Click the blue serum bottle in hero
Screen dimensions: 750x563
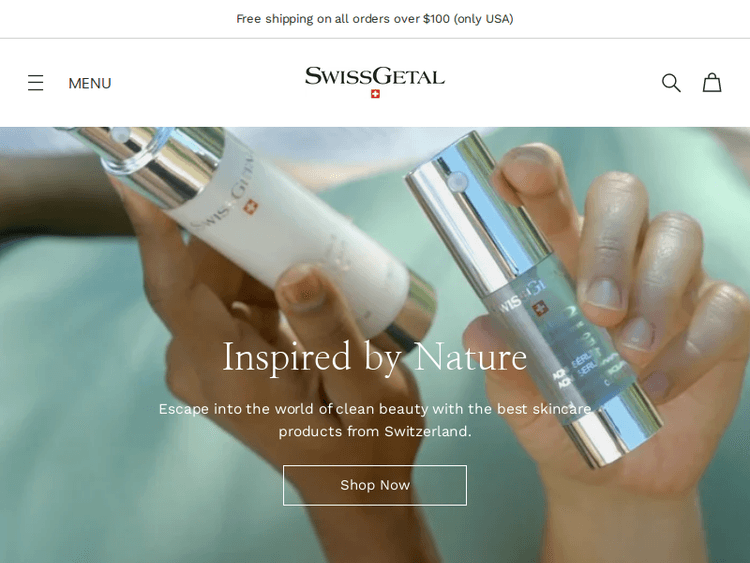pyautogui.click(x=536, y=297)
